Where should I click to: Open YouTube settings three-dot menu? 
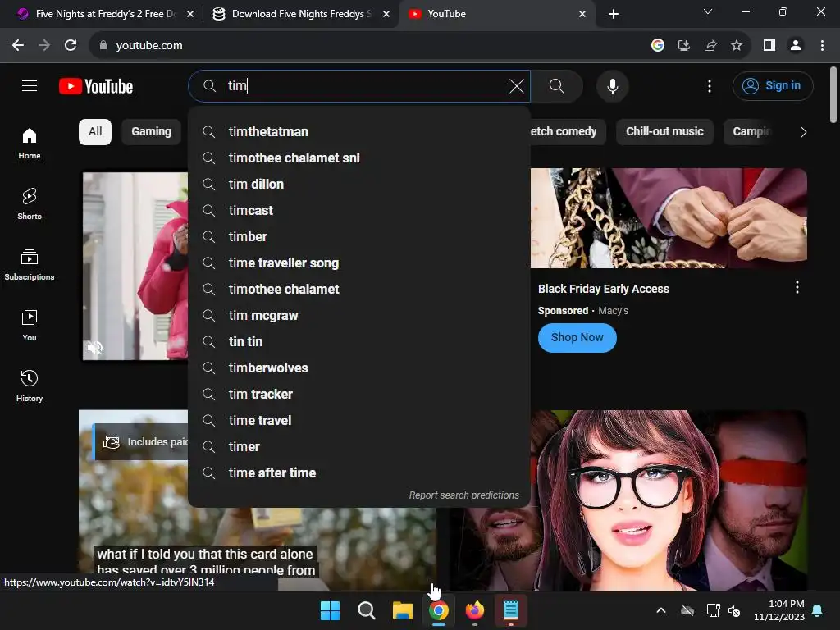[710, 86]
